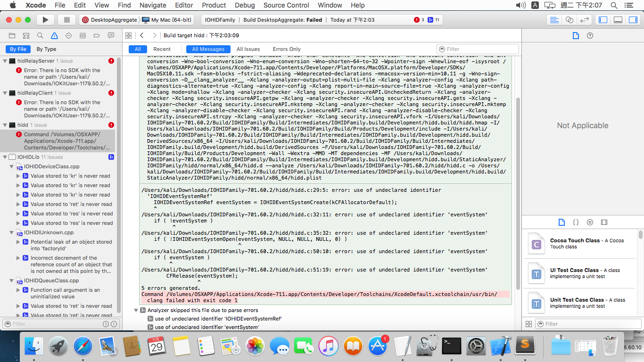Open the Debug navigator
644x362 pixels.
tap(83, 35)
